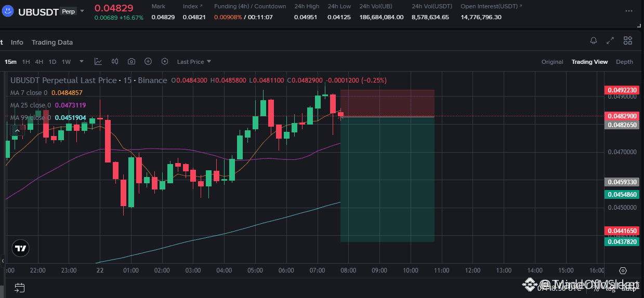Open chart settings hexagon icon

click(165, 61)
